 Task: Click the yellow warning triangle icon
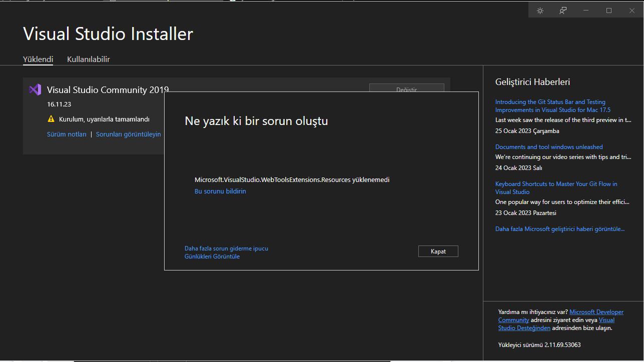pyautogui.click(x=51, y=119)
